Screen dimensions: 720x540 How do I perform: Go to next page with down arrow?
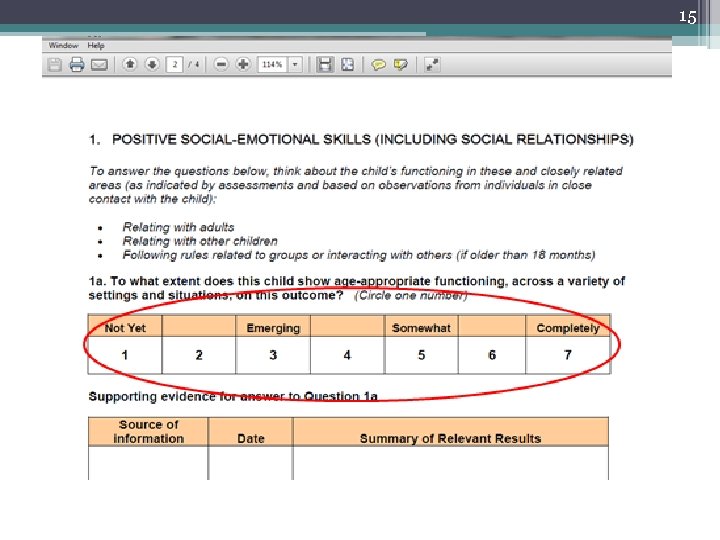coord(152,64)
